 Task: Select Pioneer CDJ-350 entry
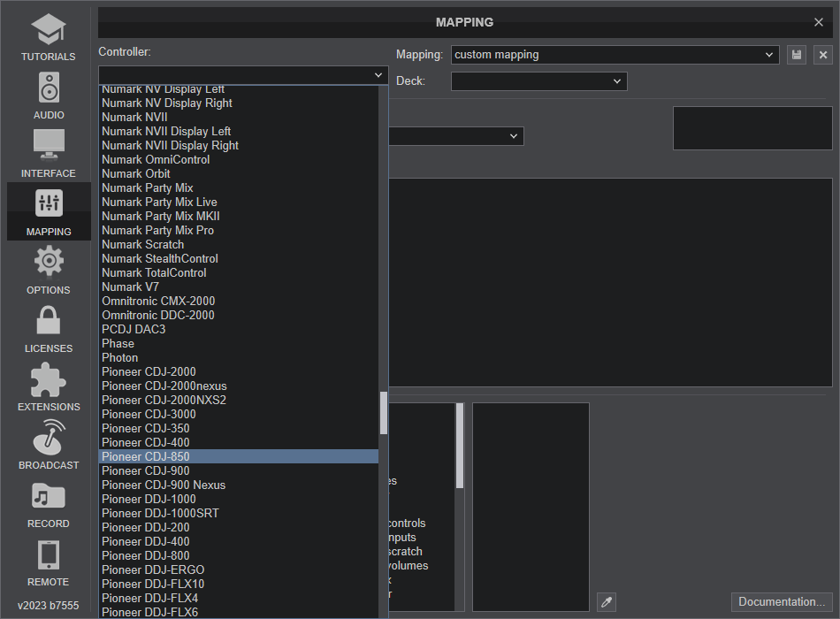(239, 428)
